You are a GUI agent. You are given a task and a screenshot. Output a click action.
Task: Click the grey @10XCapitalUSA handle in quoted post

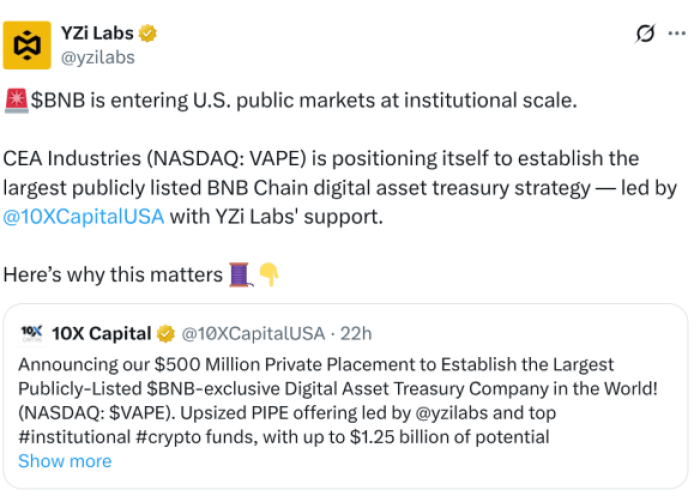(x=252, y=333)
